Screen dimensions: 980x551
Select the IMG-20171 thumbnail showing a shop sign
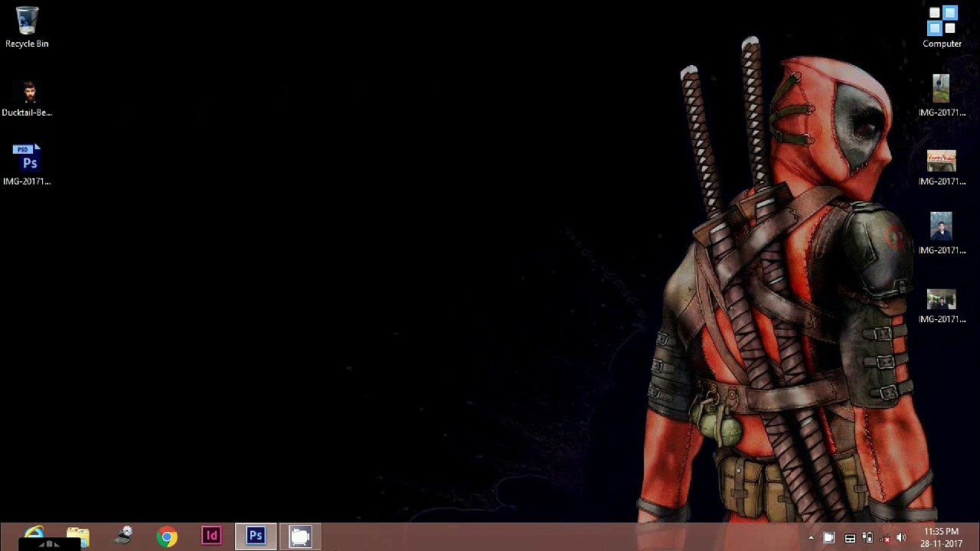pyautogui.click(x=942, y=168)
